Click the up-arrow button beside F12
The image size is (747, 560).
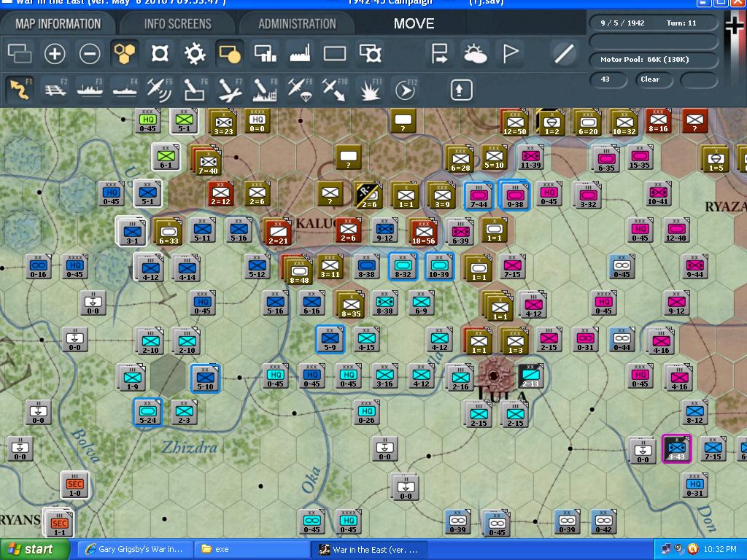pyautogui.click(x=461, y=90)
